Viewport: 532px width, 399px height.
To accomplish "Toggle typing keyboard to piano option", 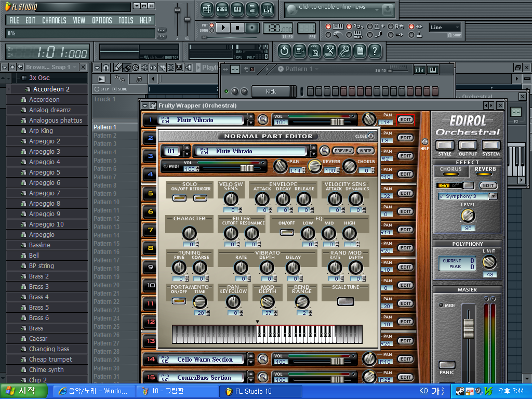I will click(x=328, y=26).
